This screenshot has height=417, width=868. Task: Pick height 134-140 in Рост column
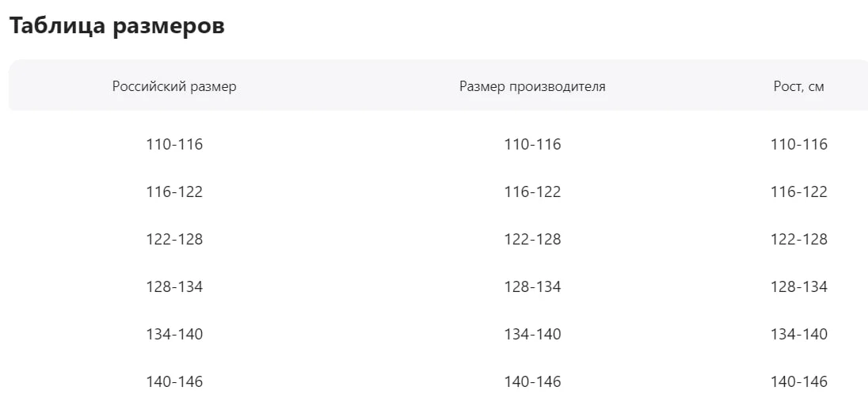pos(799,335)
